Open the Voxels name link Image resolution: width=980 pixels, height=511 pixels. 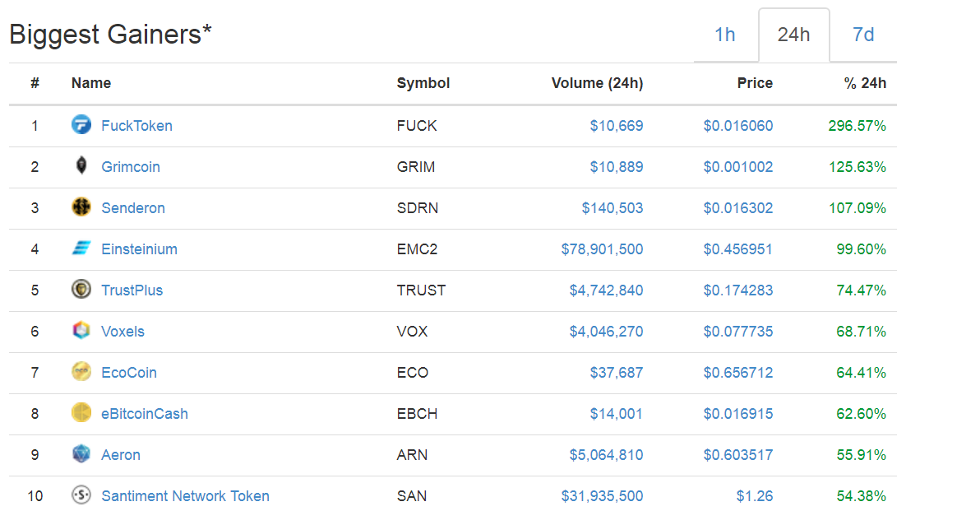point(122,332)
